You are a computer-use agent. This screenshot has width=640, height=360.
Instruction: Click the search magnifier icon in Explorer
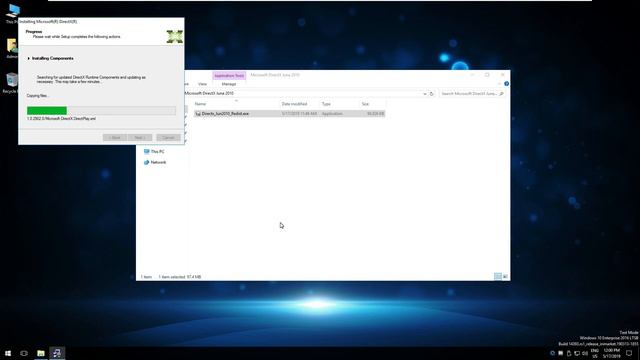501,94
